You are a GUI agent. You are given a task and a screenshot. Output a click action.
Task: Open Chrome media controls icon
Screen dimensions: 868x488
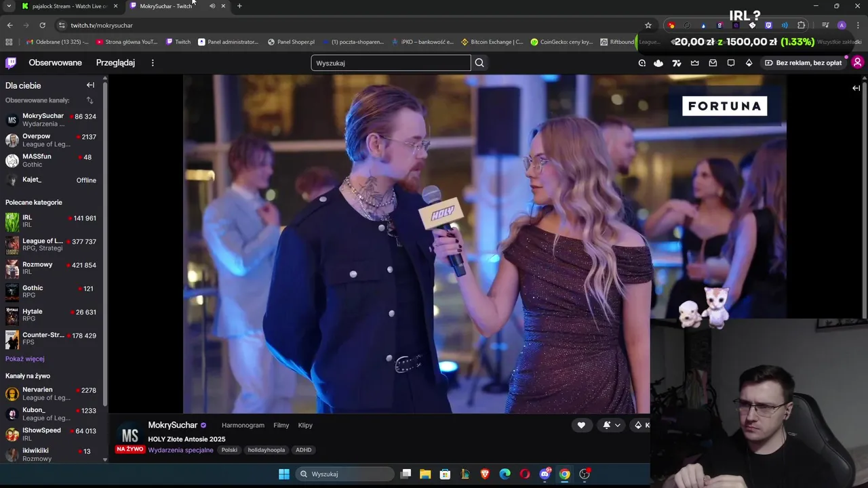point(825,25)
